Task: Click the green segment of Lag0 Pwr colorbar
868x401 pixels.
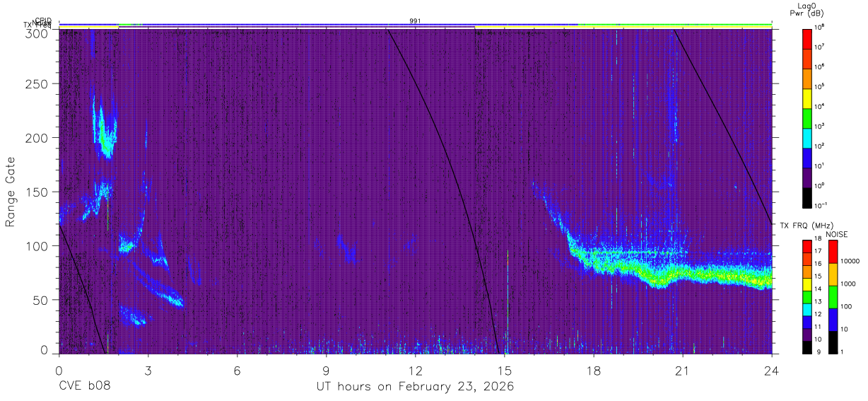Action: (x=808, y=117)
